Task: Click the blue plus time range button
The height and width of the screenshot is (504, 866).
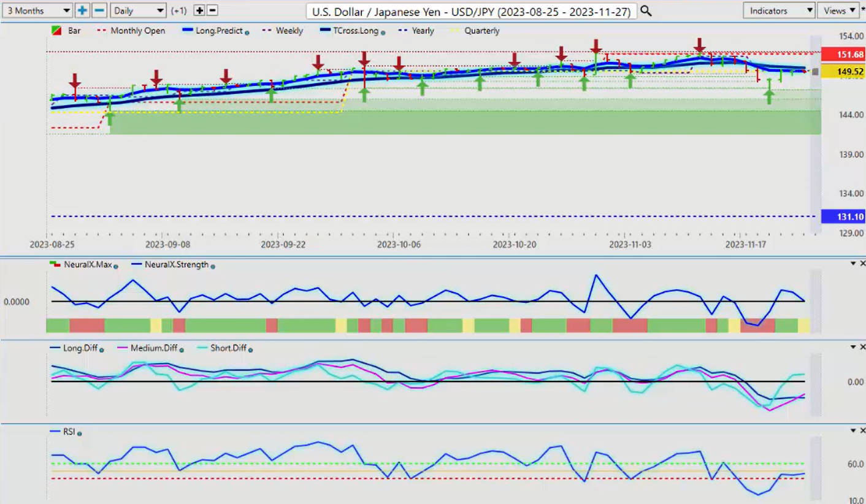Action: pyautogui.click(x=83, y=10)
